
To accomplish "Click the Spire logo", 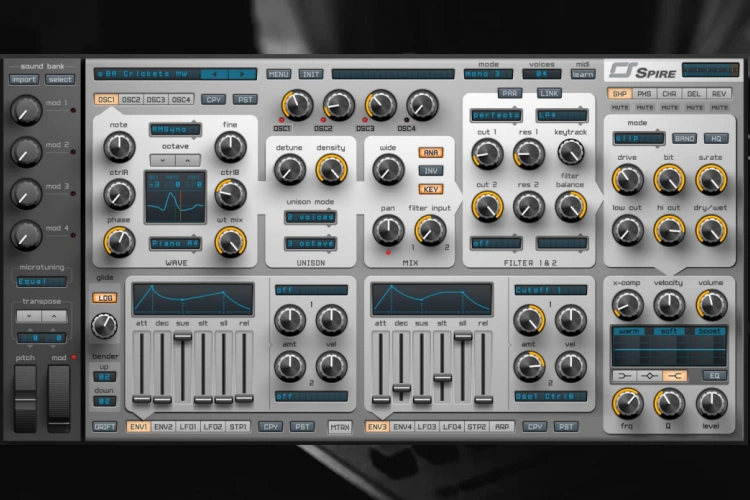I will tap(642, 71).
